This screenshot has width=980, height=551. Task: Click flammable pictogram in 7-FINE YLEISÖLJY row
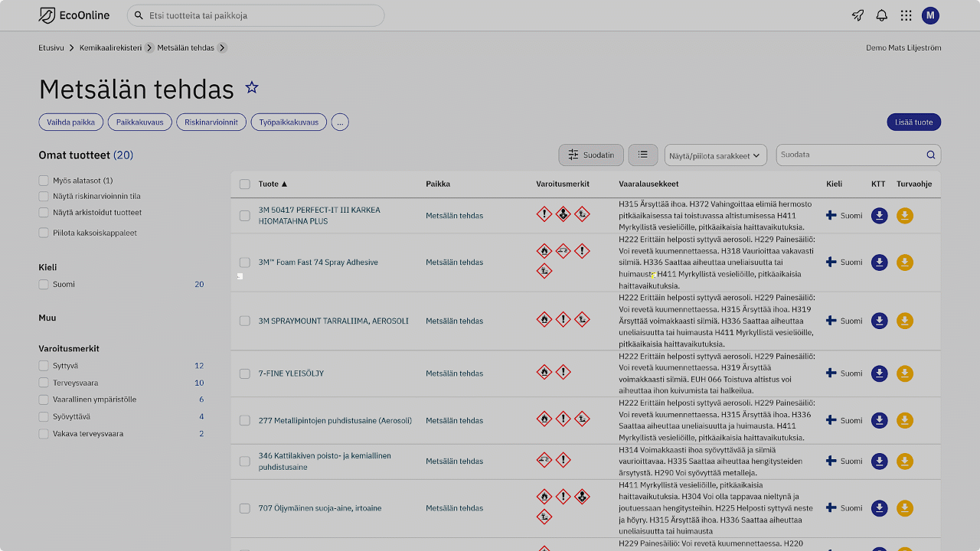click(544, 373)
